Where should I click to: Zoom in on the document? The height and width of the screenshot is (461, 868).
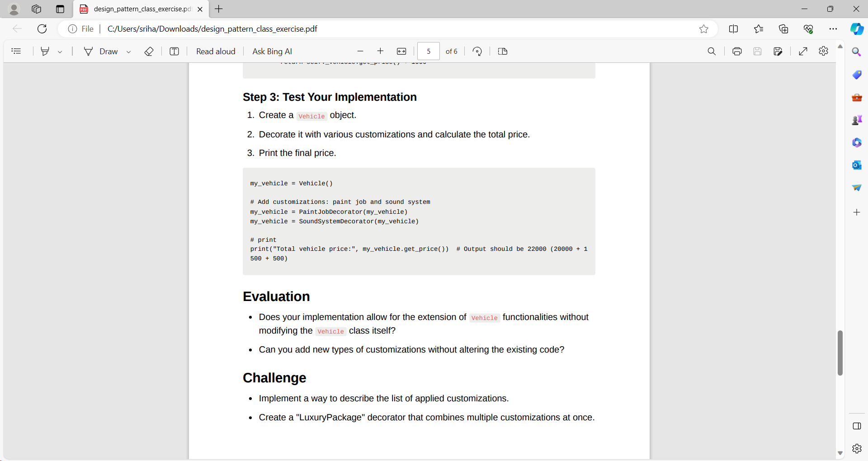coord(380,51)
